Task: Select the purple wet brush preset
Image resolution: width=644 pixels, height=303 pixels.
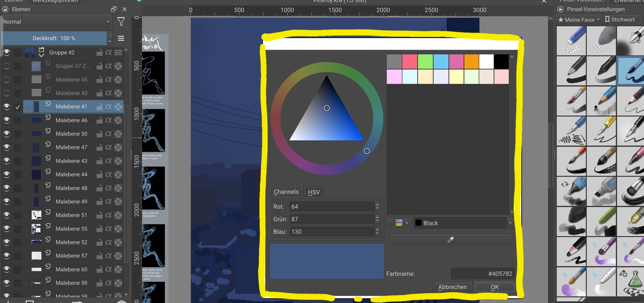Action: (601, 252)
